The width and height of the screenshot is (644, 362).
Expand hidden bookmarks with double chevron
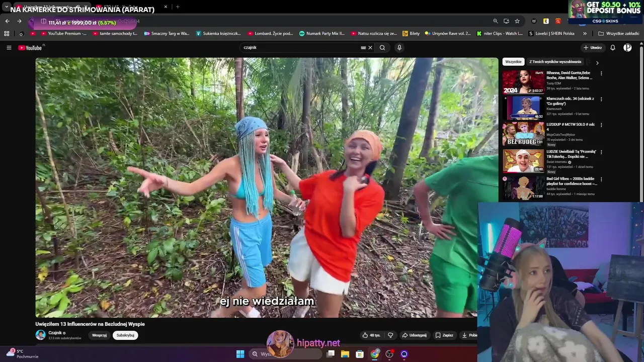[585, 34]
